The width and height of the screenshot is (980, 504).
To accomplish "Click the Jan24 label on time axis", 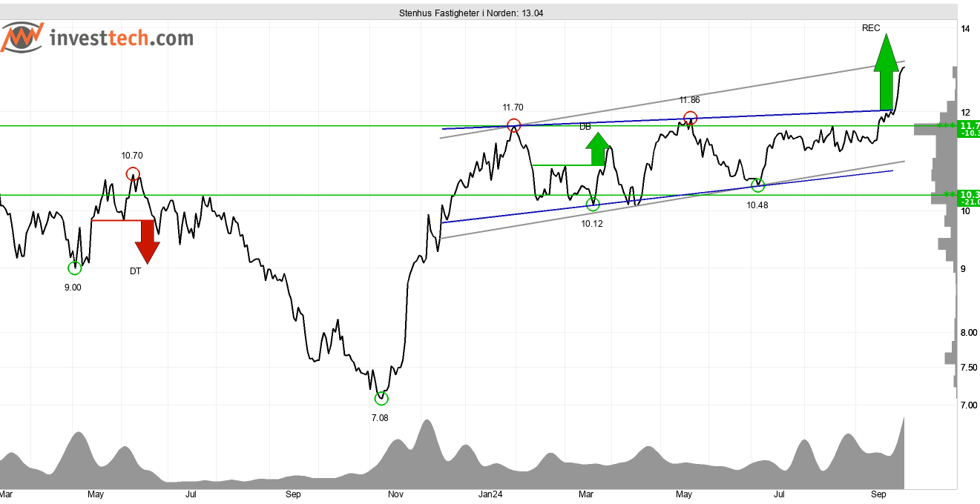I will pyautogui.click(x=490, y=494).
